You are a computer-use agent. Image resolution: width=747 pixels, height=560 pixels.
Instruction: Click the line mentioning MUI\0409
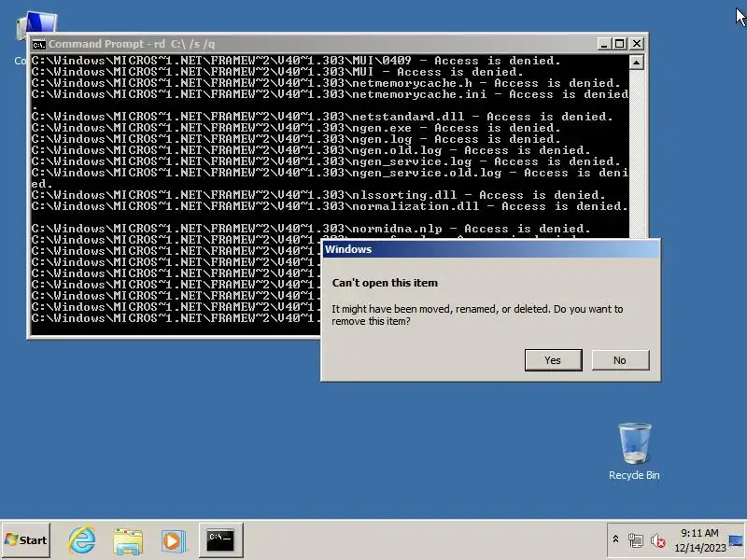click(296, 61)
